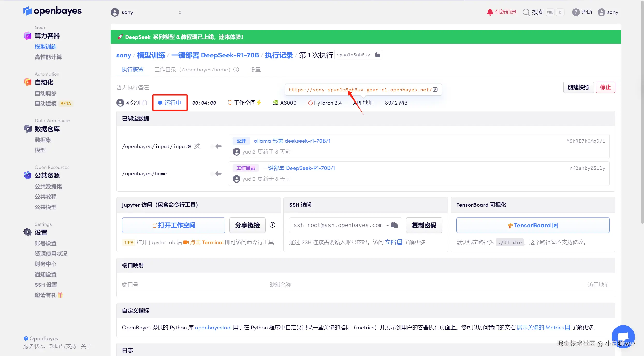Click info icon beside 工作目录 tab
644x356 pixels.
click(236, 70)
